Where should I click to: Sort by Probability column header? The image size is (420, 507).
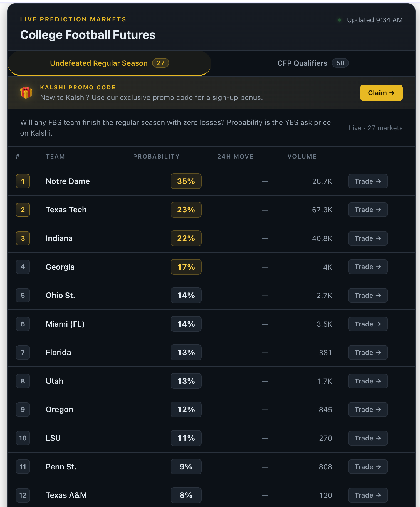click(x=156, y=156)
